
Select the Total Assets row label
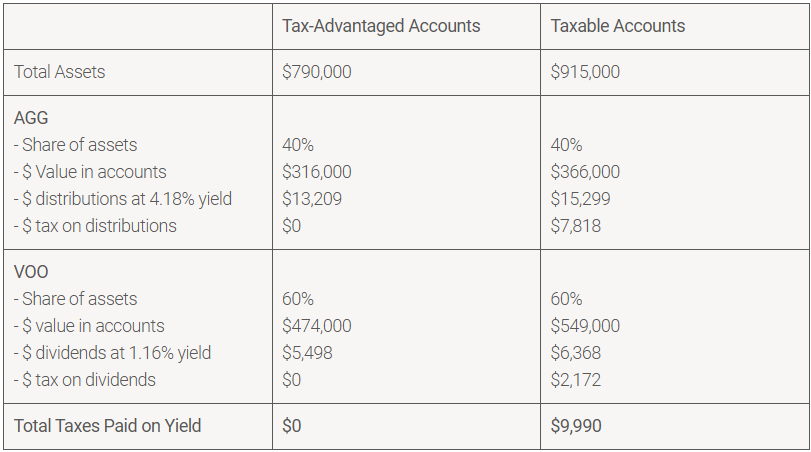pyautogui.click(x=60, y=72)
